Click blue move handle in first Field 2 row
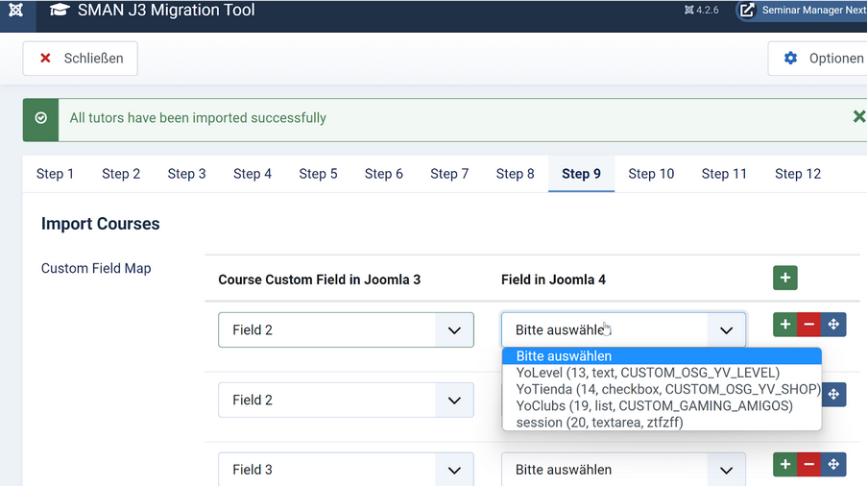The image size is (868, 486). pos(833,325)
